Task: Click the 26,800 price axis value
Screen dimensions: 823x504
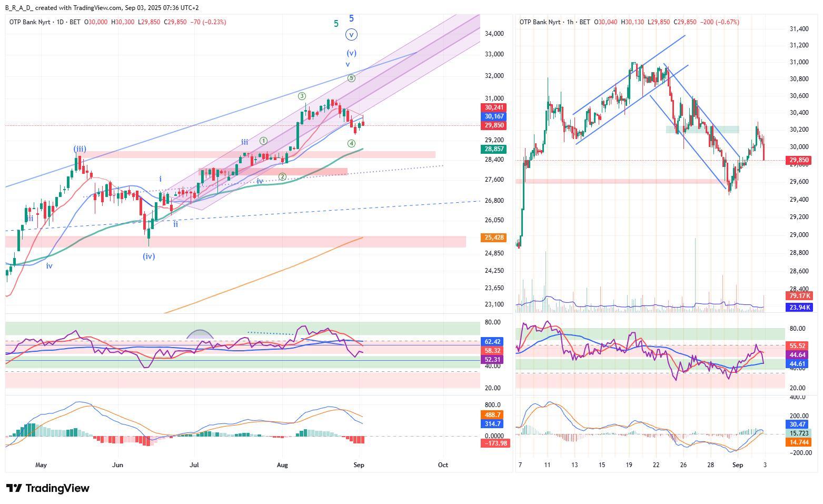Action: coord(494,201)
